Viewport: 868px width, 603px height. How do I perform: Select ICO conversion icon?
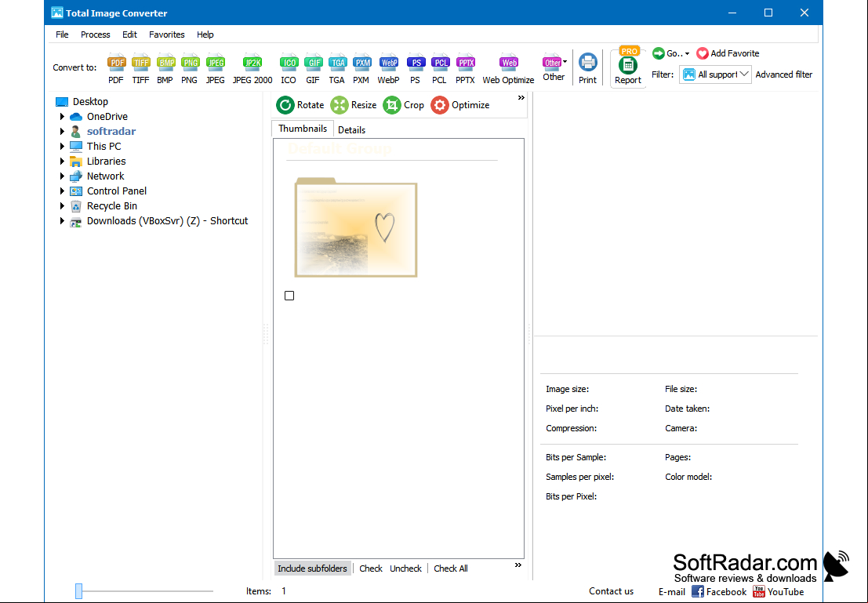(x=289, y=68)
